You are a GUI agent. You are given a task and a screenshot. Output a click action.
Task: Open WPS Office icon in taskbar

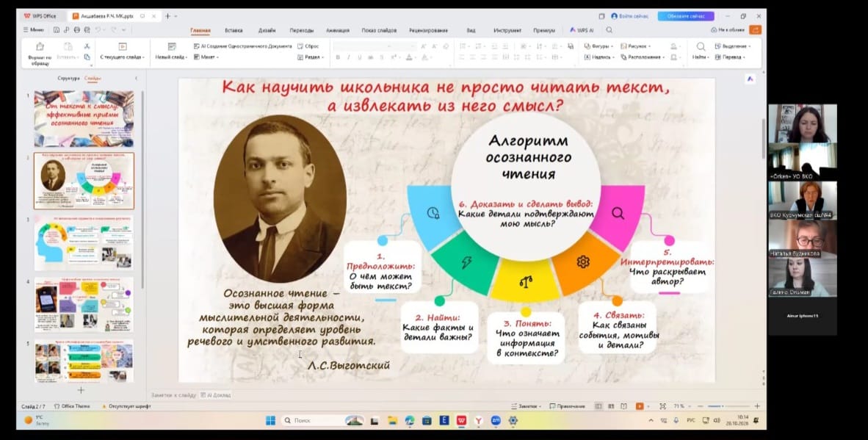point(461,421)
